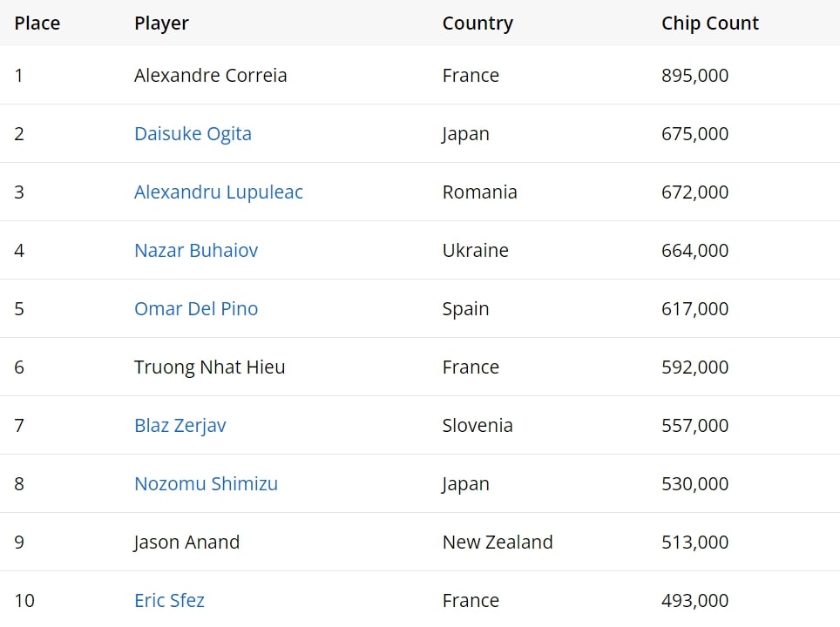Click the 895,000 chip count value
840x627 pixels.
tap(694, 76)
